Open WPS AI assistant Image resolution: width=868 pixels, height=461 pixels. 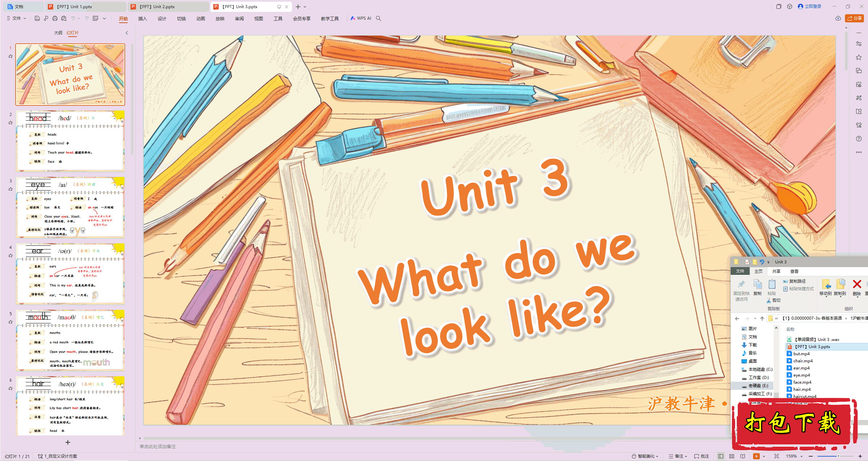361,18
